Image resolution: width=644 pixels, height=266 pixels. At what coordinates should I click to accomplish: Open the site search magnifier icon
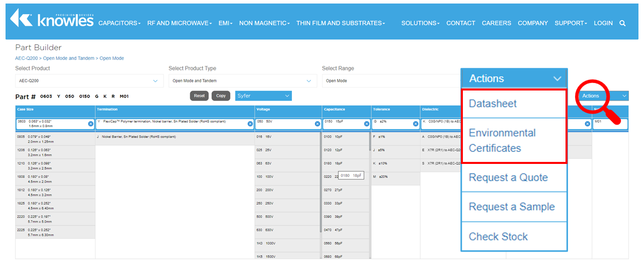622,23
